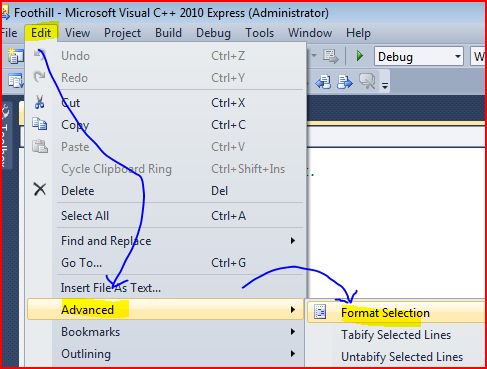Viewport: 487px width, 369px height.
Task: Choose Tabify Selected Lines
Action: (x=396, y=335)
